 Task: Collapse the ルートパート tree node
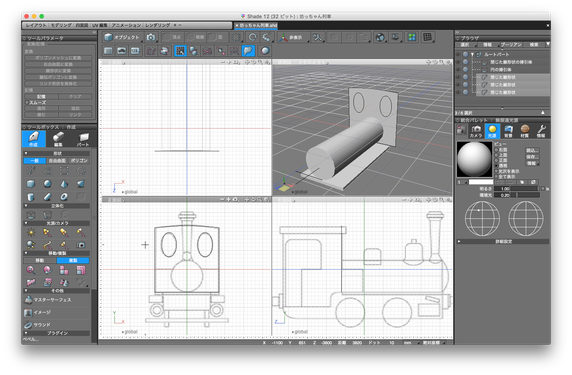pyautogui.click(x=472, y=54)
